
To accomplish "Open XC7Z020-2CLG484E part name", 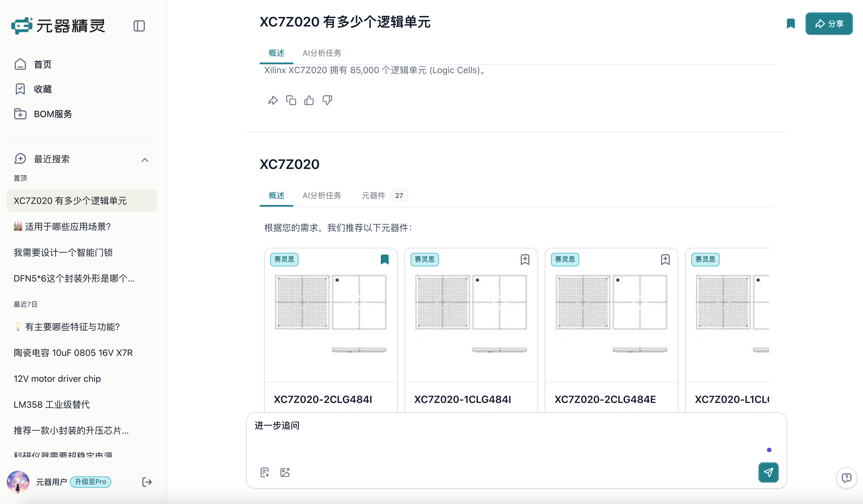I will [605, 399].
